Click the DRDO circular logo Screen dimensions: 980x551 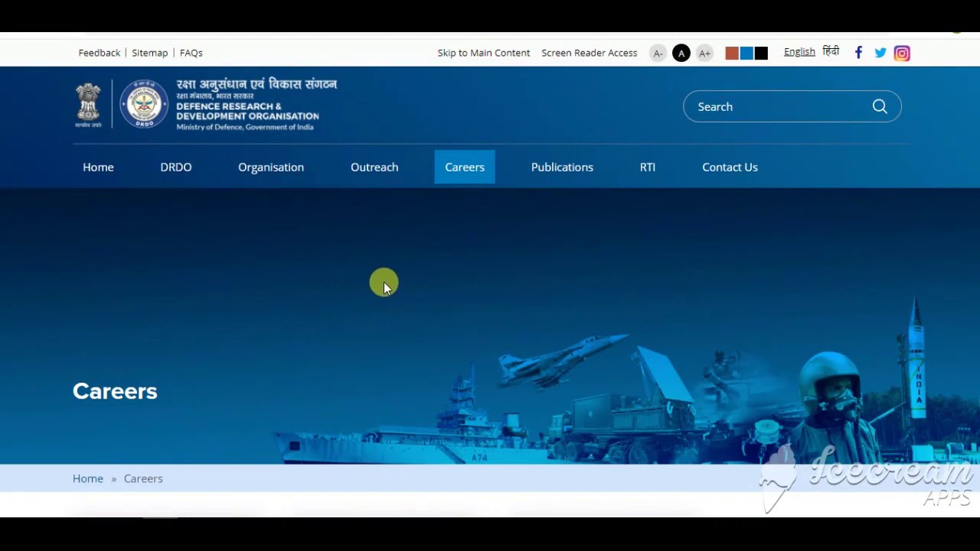pyautogui.click(x=144, y=103)
